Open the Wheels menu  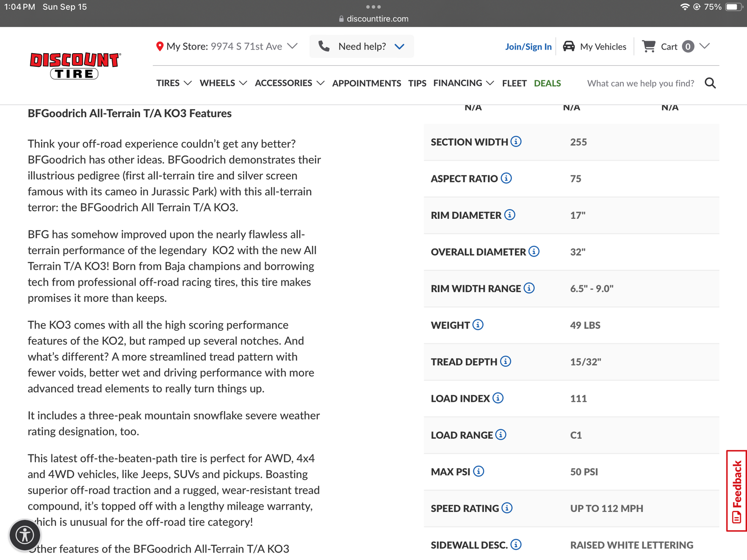click(x=223, y=83)
